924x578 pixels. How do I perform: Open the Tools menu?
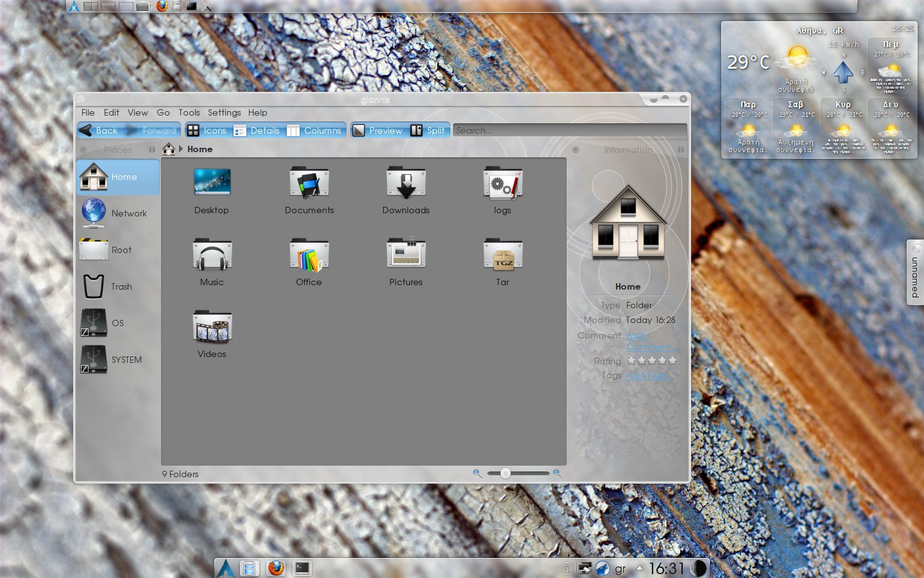[189, 112]
